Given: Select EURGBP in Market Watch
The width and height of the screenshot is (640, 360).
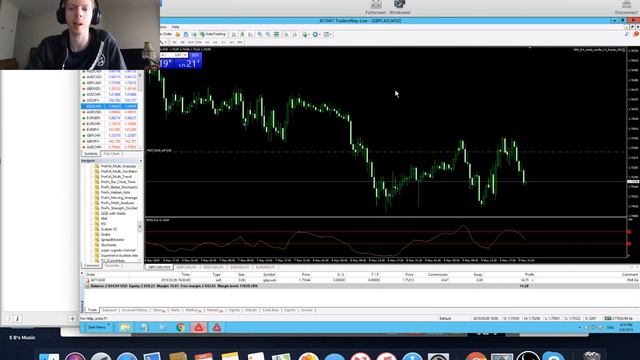Looking at the screenshot, I should coord(109,118).
